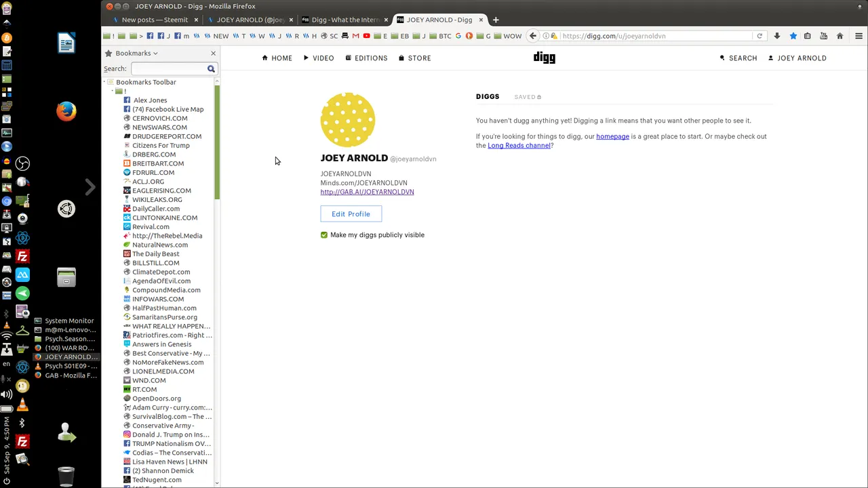Image resolution: width=868 pixels, height=488 pixels.
Task: Click the VLC cone icon in panel
Action: coord(22,405)
